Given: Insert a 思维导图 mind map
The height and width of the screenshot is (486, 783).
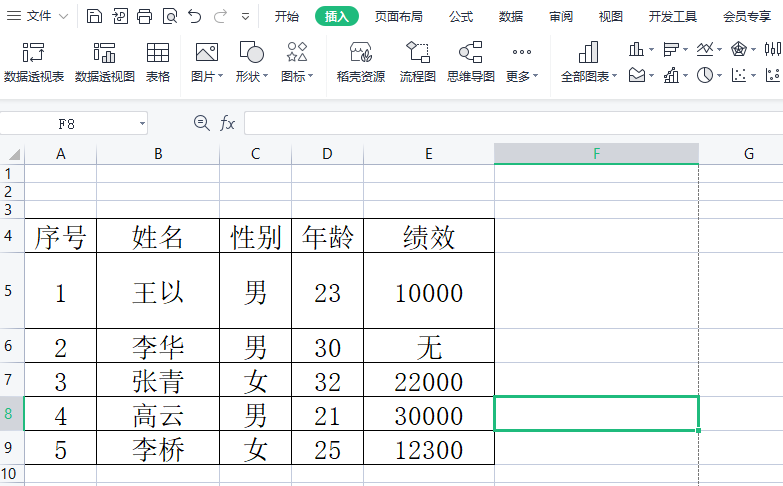Looking at the screenshot, I should click(x=471, y=62).
